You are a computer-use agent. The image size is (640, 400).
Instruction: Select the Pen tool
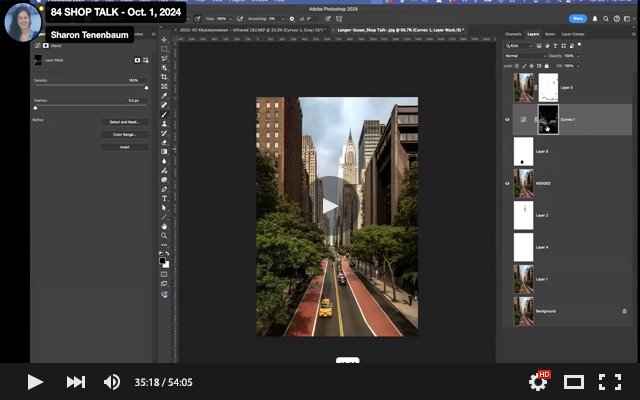point(164,189)
